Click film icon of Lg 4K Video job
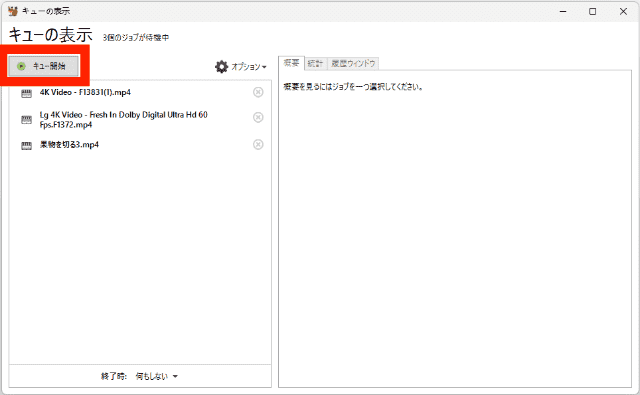 click(x=27, y=120)
